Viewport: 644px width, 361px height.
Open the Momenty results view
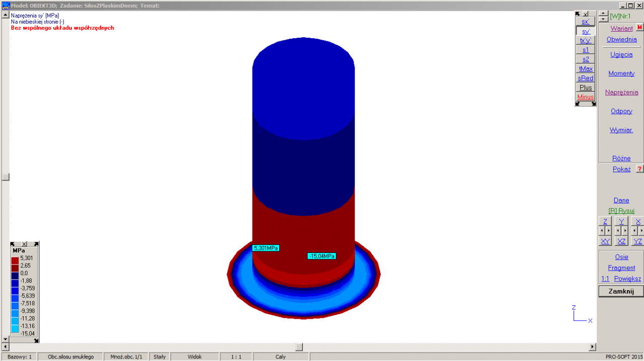[621, 73]
